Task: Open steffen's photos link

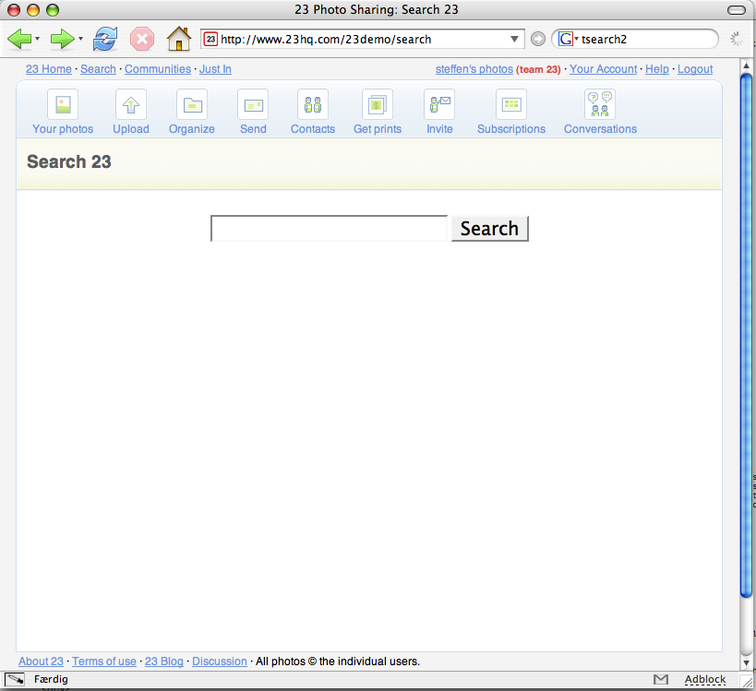Action: (474, 69)
